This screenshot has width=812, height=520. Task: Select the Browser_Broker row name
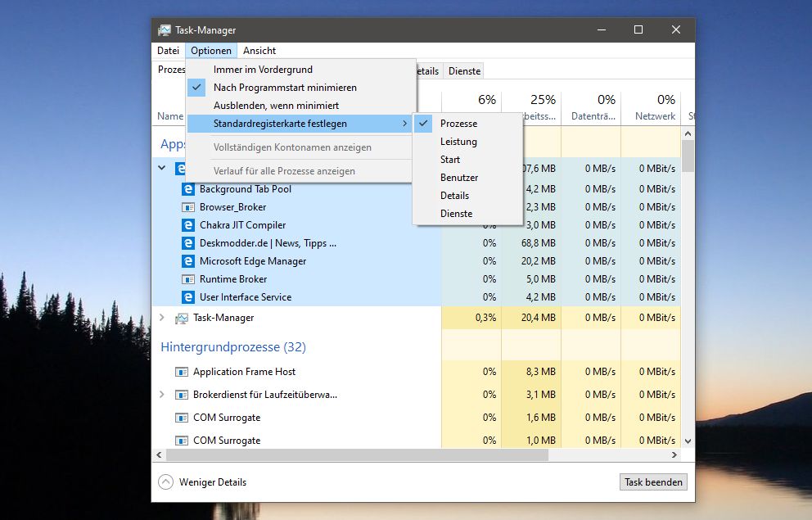[233, 207]
